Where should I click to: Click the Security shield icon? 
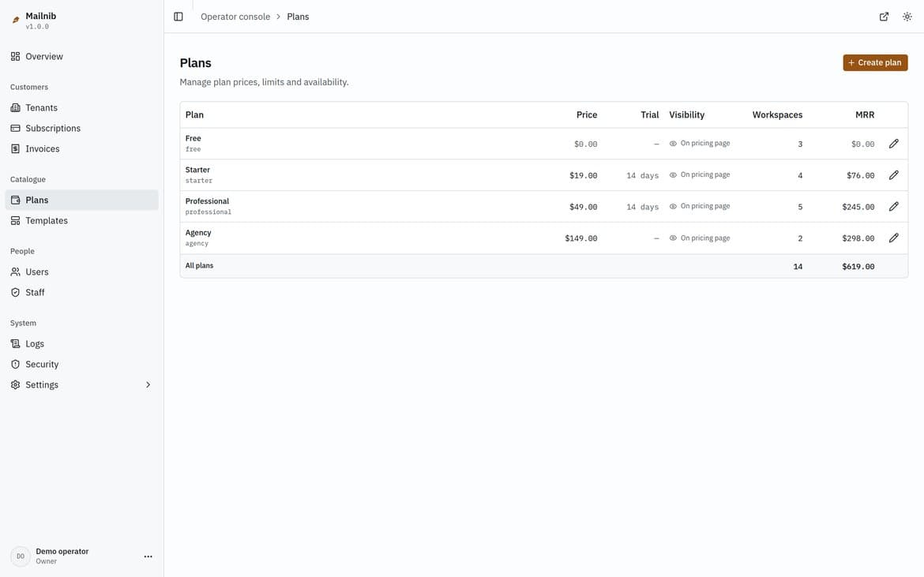15,365
